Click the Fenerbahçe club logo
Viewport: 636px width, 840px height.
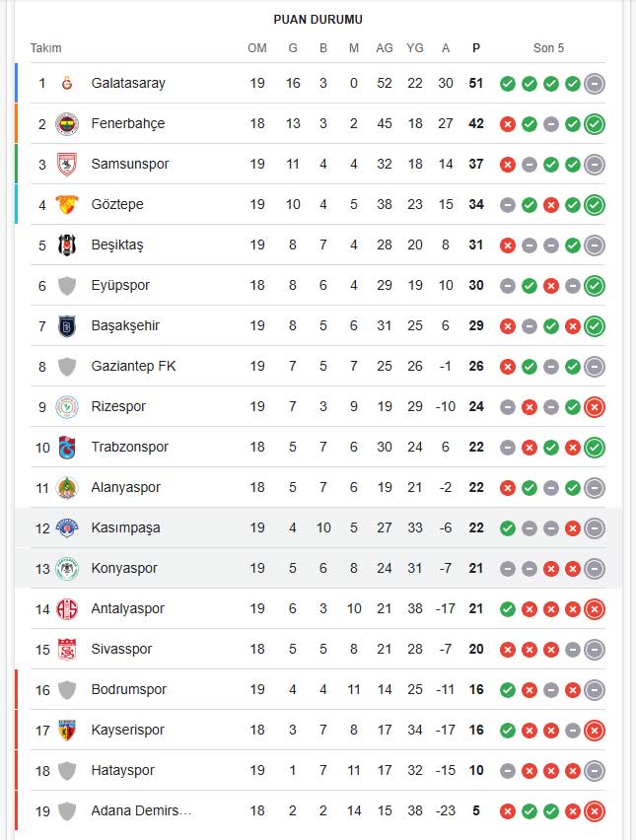click(x=67, y=124)
